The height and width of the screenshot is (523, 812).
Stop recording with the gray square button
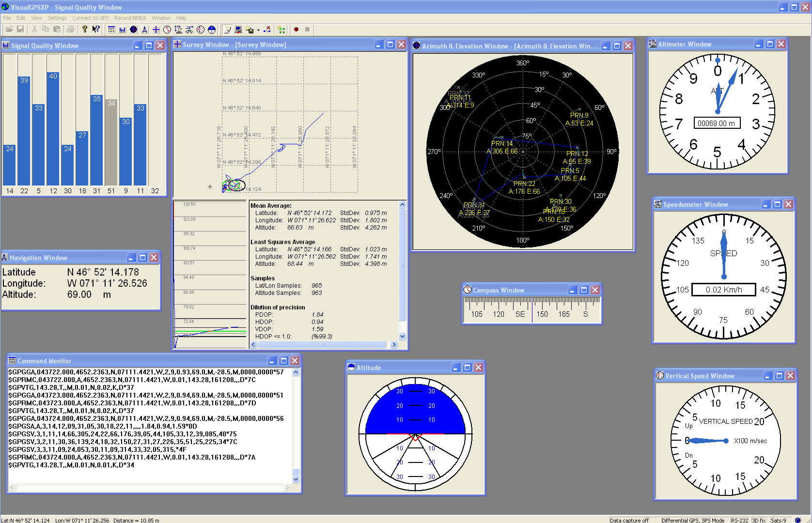307,30
